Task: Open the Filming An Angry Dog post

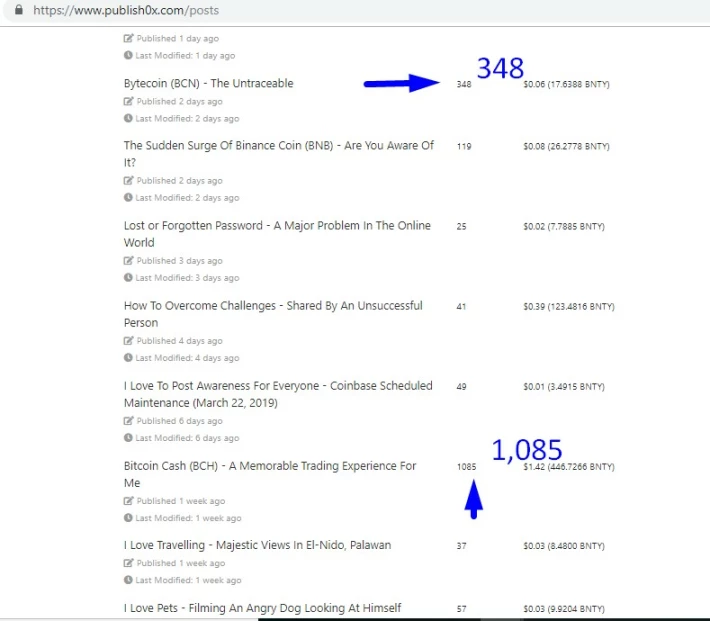Action: [x=262, y=608]
